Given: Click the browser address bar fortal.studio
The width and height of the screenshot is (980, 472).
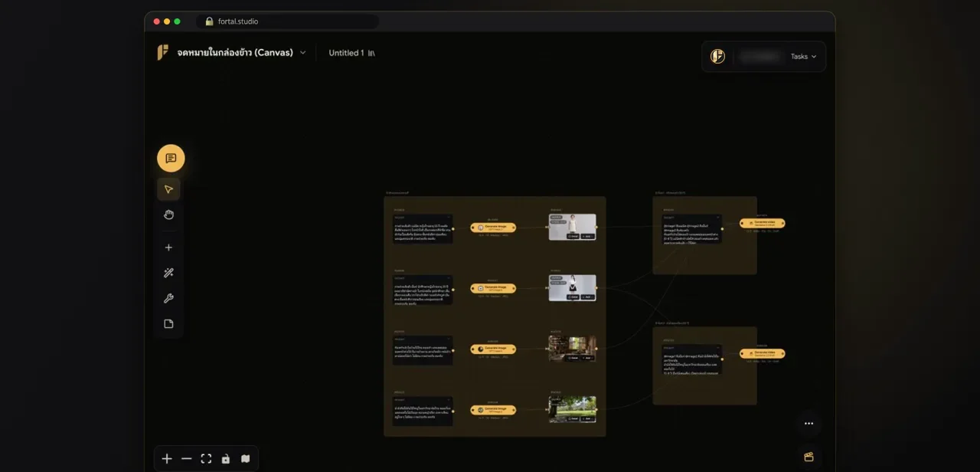Looking at the screenshot, I should pos(287,21).
